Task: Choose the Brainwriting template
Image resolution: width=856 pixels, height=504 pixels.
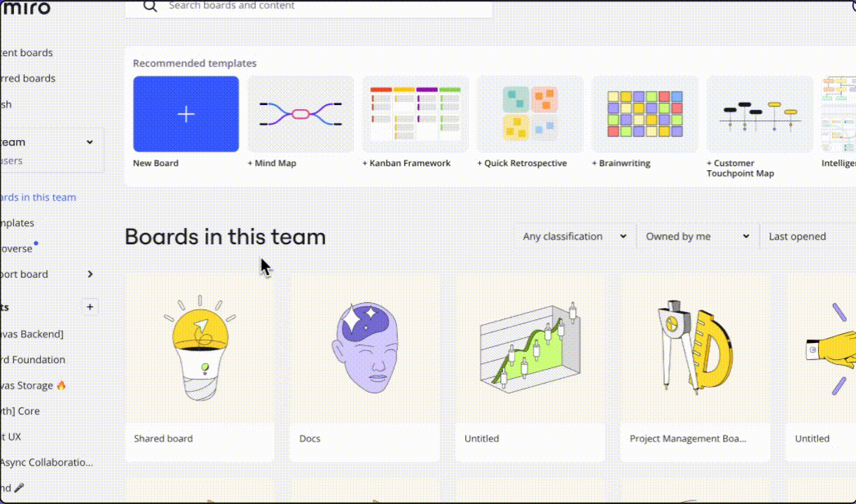Action: click(645, 114)
